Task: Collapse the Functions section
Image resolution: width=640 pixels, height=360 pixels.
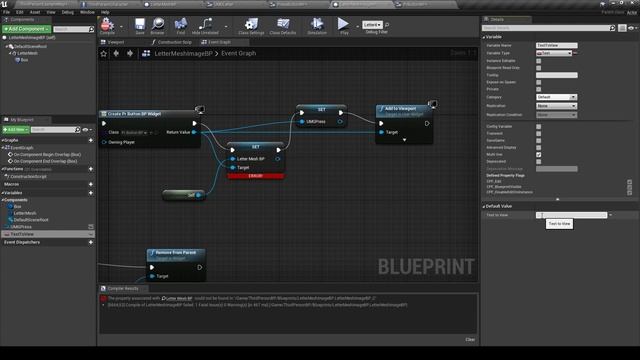Action: (x=2, y=169)
